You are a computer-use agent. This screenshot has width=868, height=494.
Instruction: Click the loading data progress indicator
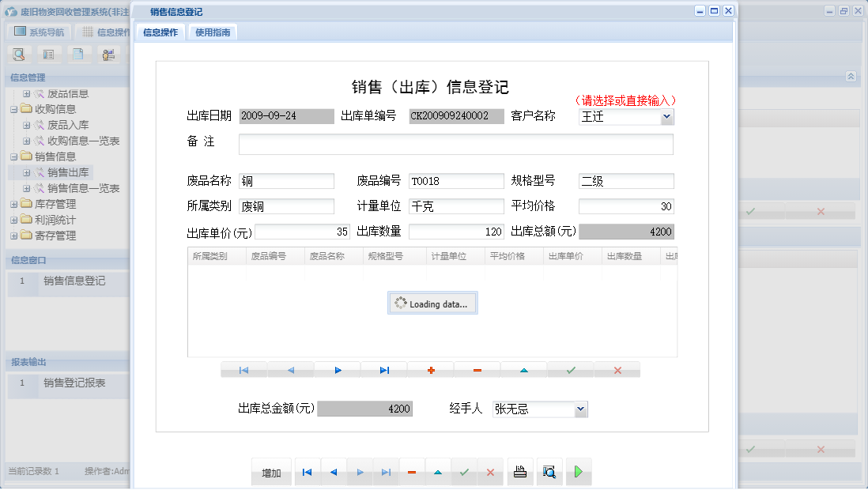click(432, 303)
